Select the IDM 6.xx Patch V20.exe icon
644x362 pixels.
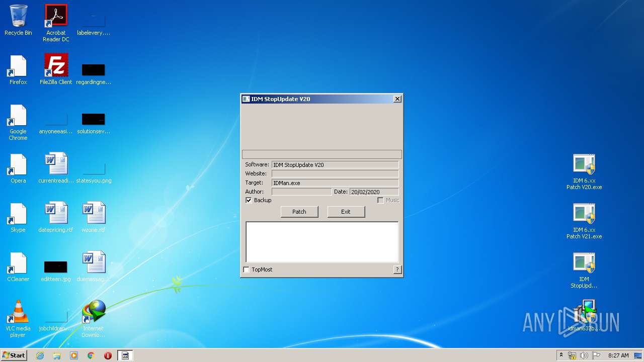click(584, 172)
